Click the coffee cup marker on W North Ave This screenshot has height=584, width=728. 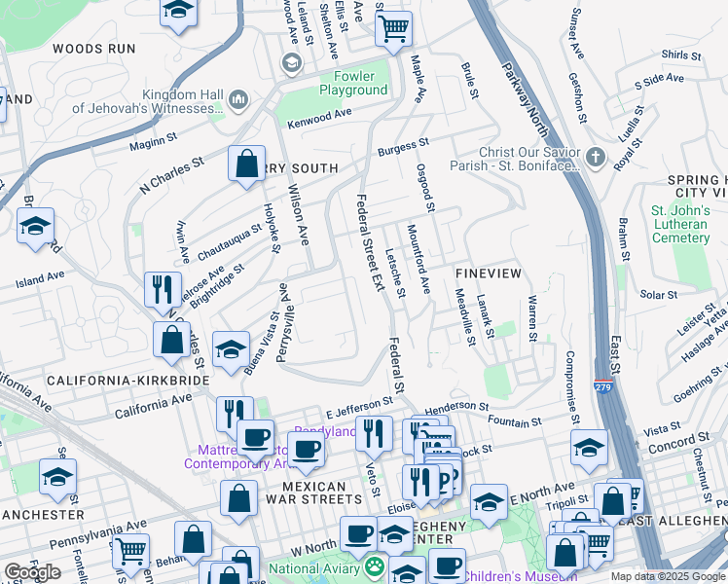click(x=358, y=535)
